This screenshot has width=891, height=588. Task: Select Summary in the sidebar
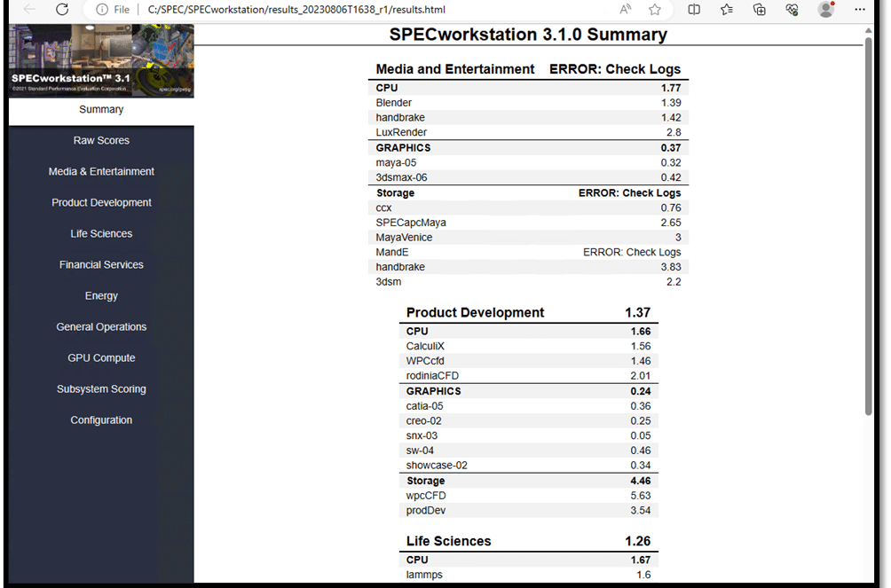point(101,110)
